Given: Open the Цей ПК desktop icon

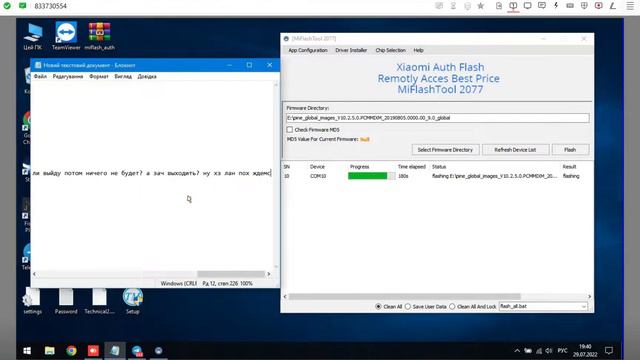Looking at the screenshot, I should click(33, 36).
